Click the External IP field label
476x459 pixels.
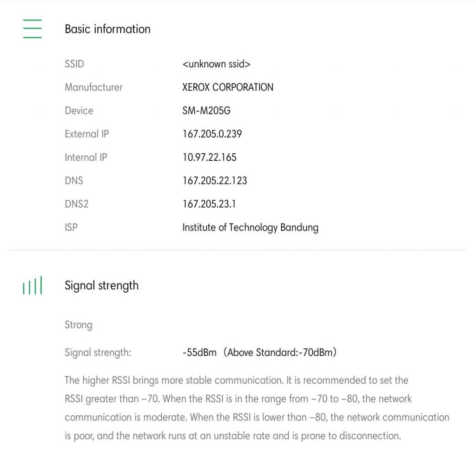86,134
